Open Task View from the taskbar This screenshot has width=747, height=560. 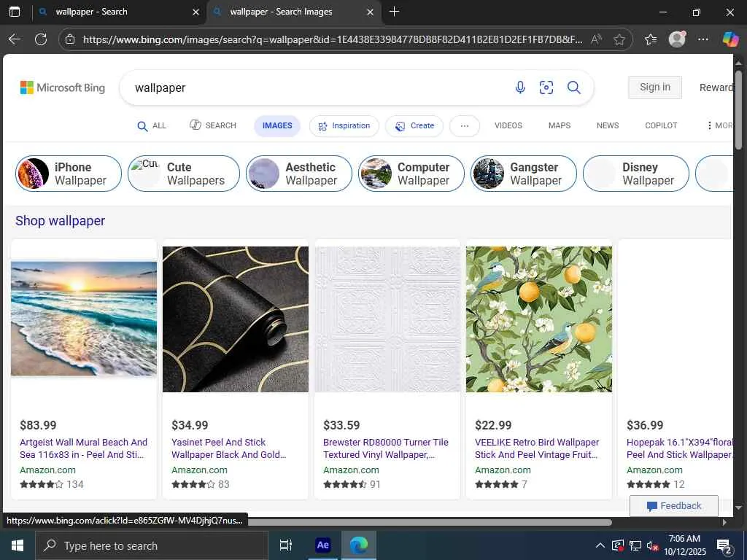286,545
